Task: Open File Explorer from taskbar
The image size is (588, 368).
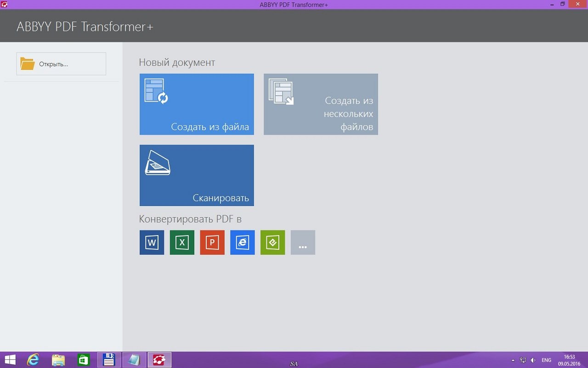Action: (58, 360)
